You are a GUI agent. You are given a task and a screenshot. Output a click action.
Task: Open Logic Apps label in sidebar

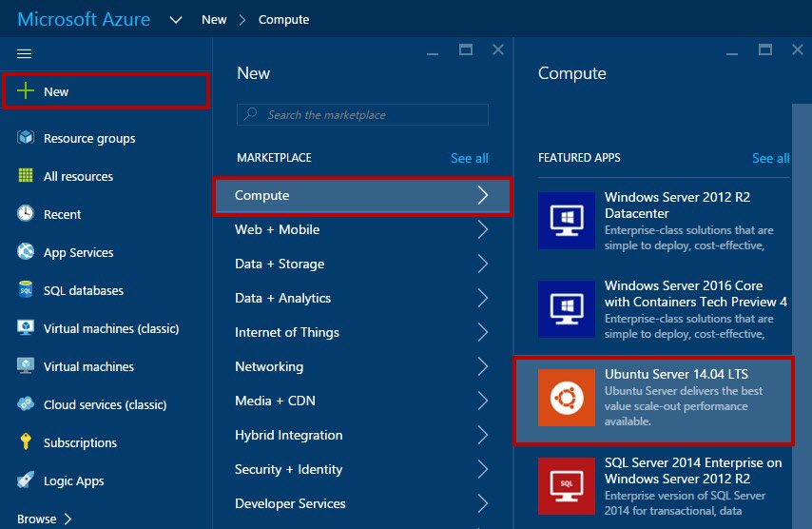[x=73, y=480]
